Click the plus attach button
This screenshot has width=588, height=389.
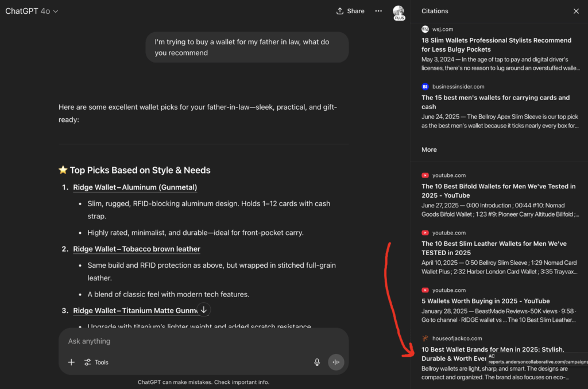tap(71, 362)
